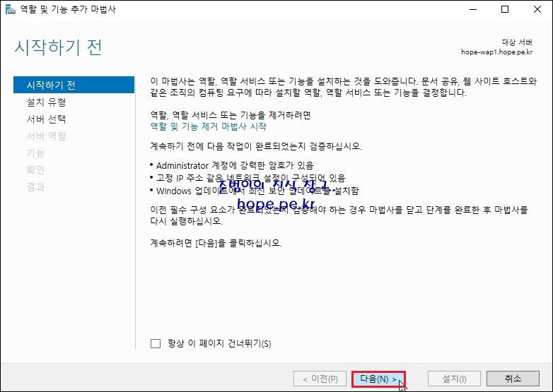553x392 pixels.
Task: Click the 다음(N) next button
Action: coord(378,379)
